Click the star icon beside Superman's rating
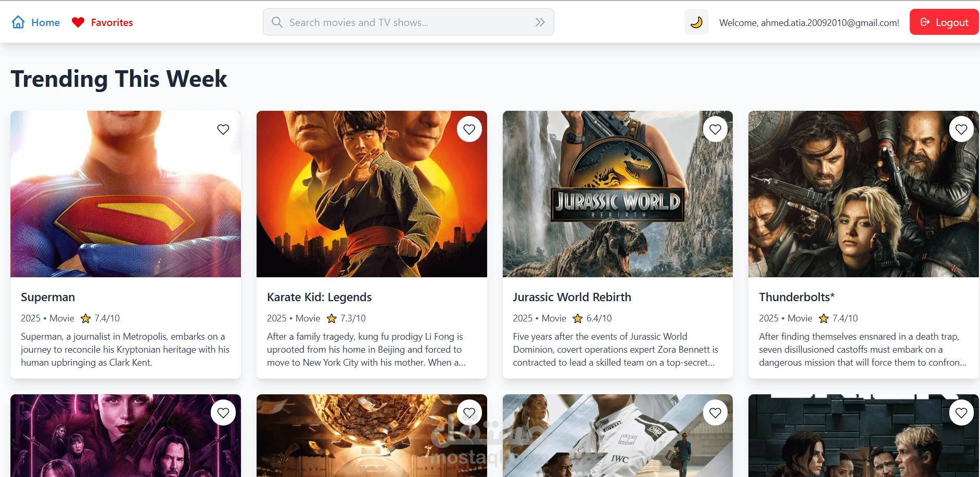The width and height of the screenshot is (980, 477). (x=86, y=318)
